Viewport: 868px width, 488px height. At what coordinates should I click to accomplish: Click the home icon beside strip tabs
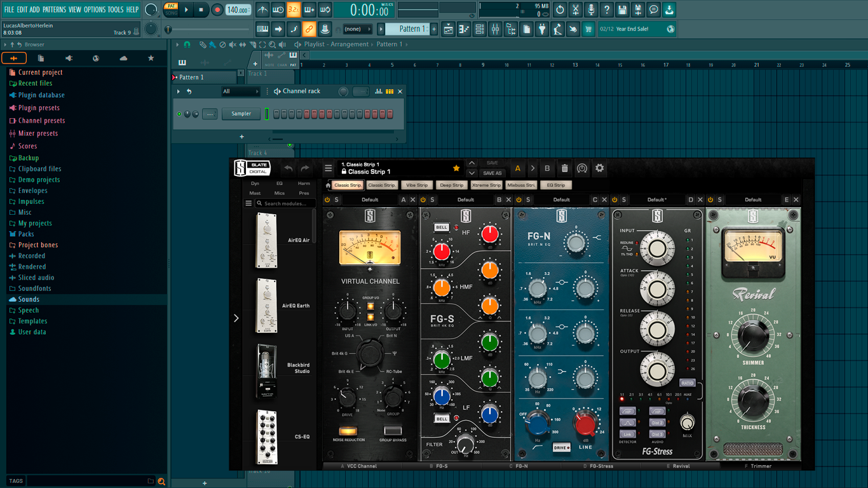pos(328,186)
